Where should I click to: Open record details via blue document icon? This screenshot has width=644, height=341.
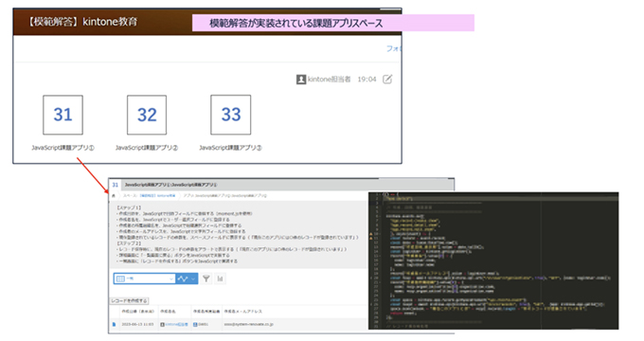114,325
